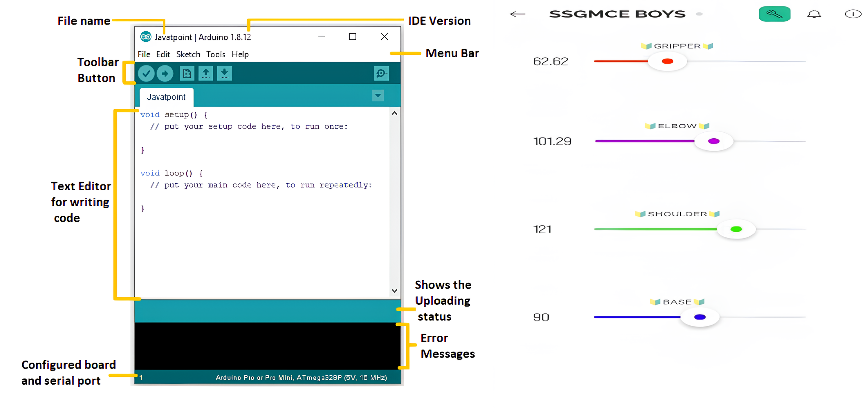Click the Arduino Pro Mini board status text

[x=301, y=378]
